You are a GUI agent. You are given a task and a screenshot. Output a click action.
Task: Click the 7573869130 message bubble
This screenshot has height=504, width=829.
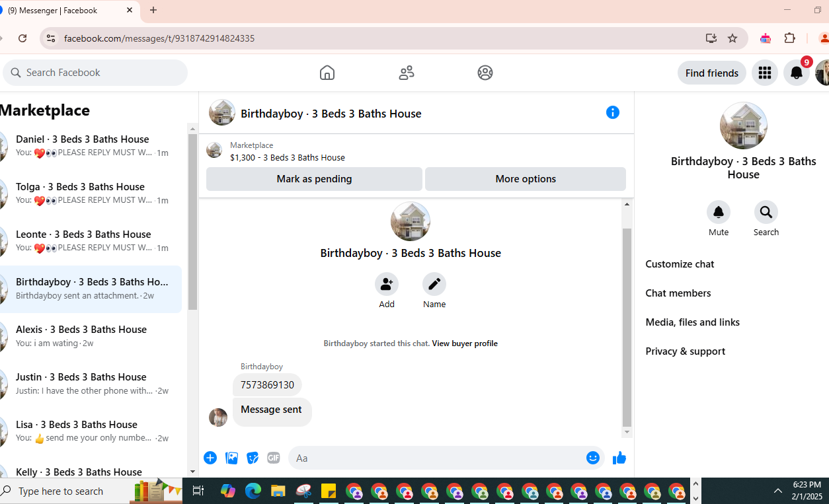(x=267, y=385)
